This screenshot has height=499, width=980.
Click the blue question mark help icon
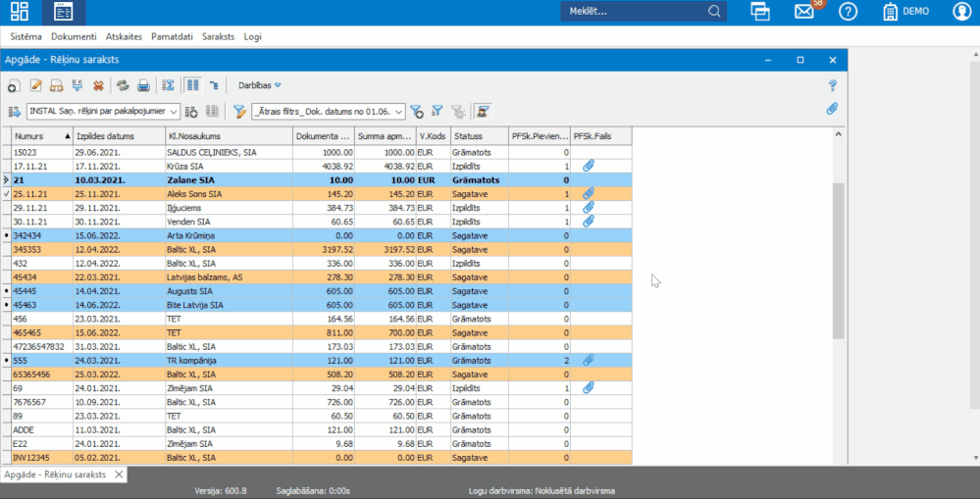pyautogui.click(x=832, y=86)
